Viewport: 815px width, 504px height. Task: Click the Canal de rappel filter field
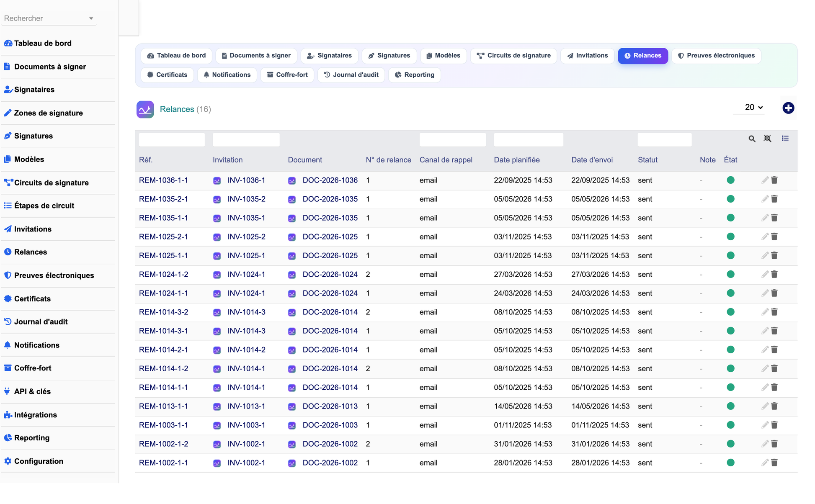[452, 140]
